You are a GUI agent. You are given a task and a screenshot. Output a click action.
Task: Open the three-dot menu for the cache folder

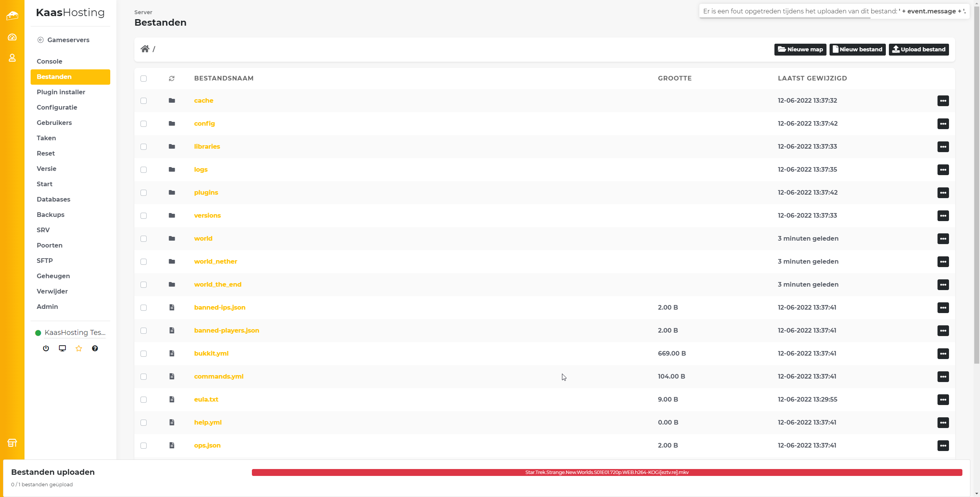943,101
